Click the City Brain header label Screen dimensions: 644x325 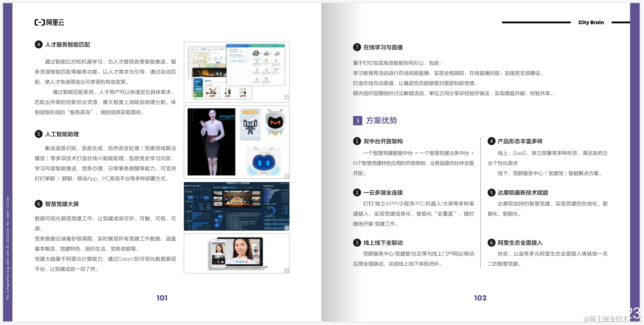591,22
